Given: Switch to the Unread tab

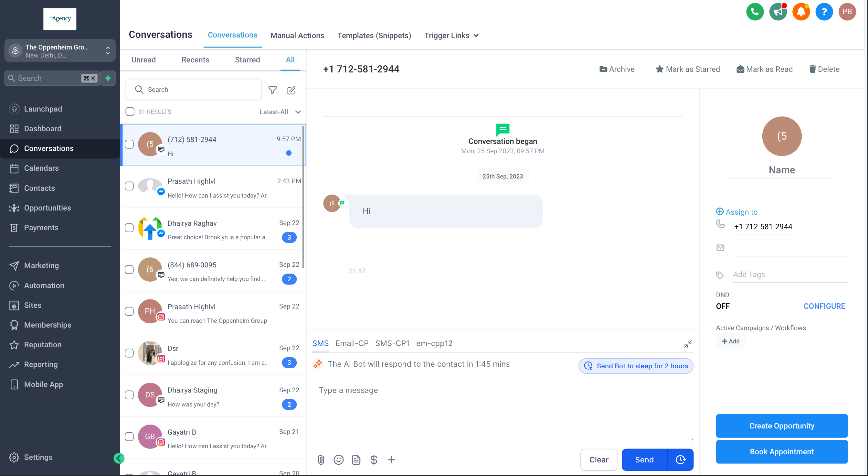Looking at the screenshot, I should pyautogui.click(x=143, y=60).
